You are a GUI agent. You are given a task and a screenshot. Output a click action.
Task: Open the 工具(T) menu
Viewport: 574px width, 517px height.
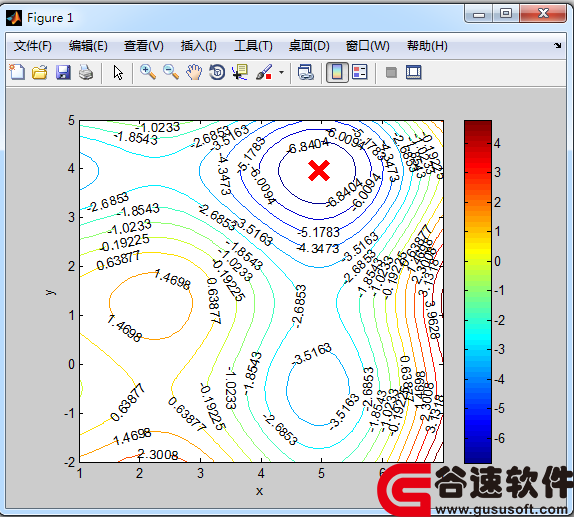tap(253, 46)
